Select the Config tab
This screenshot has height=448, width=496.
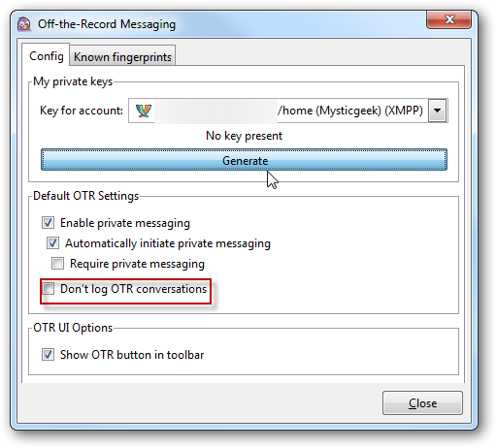point(47,55)
